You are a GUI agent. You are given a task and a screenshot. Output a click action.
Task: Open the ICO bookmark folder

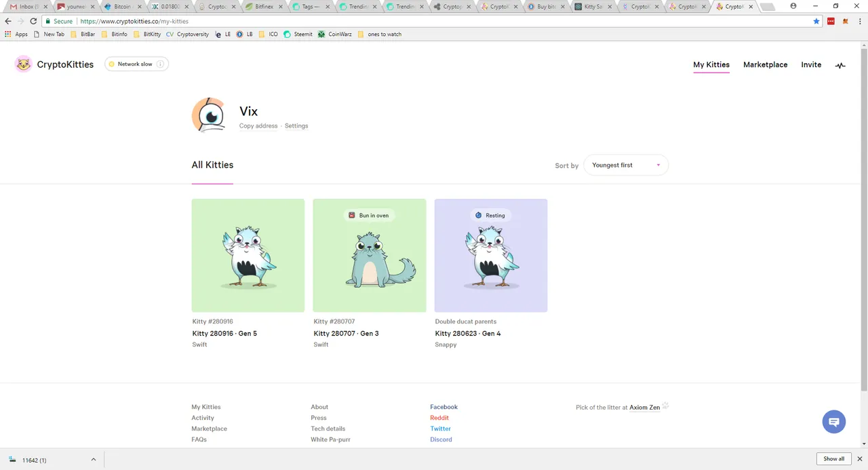[x=269, y=34]
